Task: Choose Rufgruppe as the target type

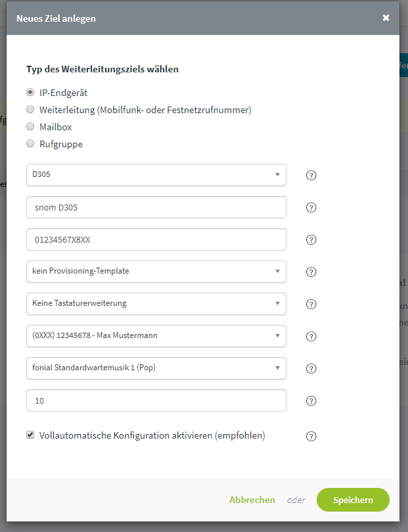Action: click(x=30, y=143)
